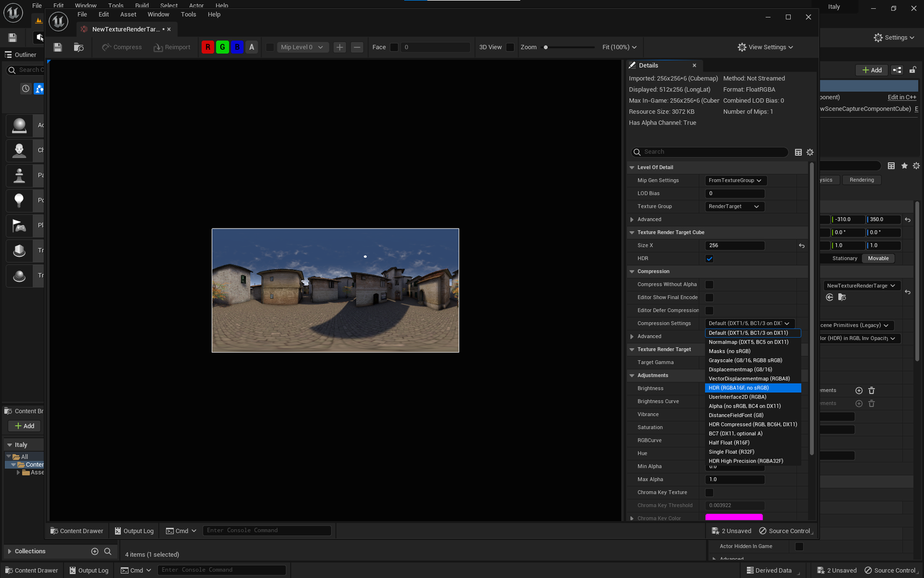Open the Texture Group dropdown
This screenshot has width=924, height=578.
click(733, 206)
